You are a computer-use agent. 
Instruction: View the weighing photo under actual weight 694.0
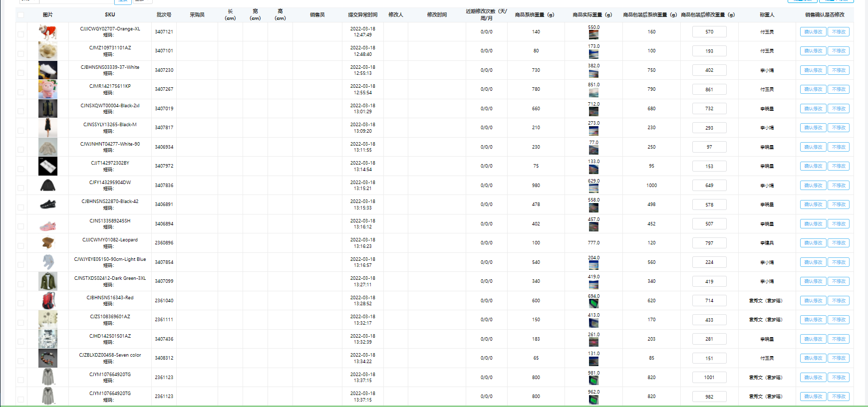click(593, 304)
